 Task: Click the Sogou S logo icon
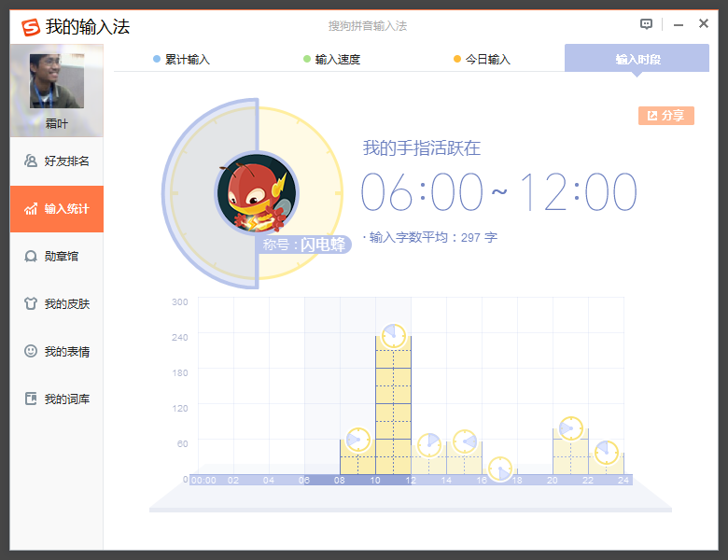pyautogui.click(x=31, y=27)
